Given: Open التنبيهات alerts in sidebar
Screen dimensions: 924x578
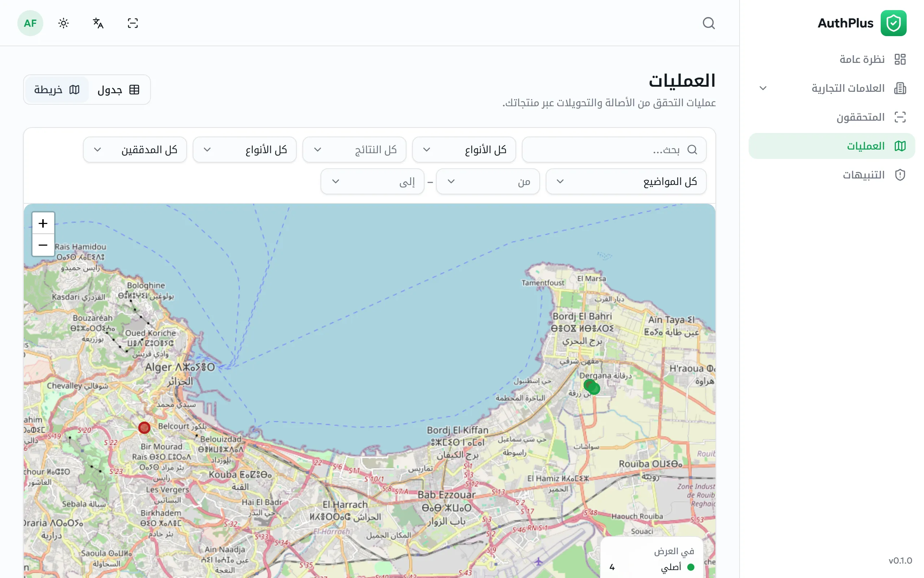Looking at the screenshot, I should (x=832, y=175).
